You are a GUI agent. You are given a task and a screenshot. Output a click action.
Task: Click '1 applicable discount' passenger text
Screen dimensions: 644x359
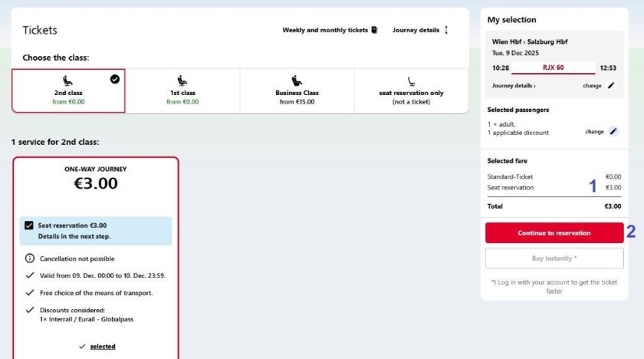pyautogui.click(x=518, y=133)
